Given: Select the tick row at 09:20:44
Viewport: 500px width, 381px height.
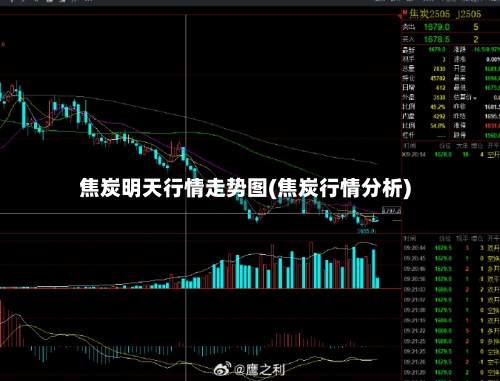Looking at the screenshot, I should point(451,248).
